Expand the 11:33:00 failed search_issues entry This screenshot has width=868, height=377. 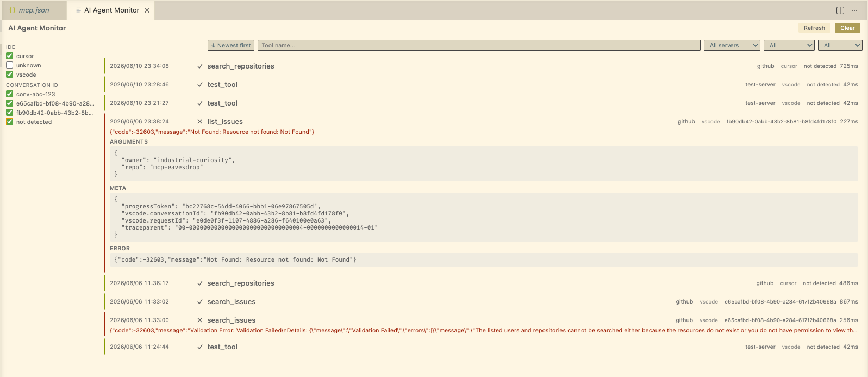483,325
